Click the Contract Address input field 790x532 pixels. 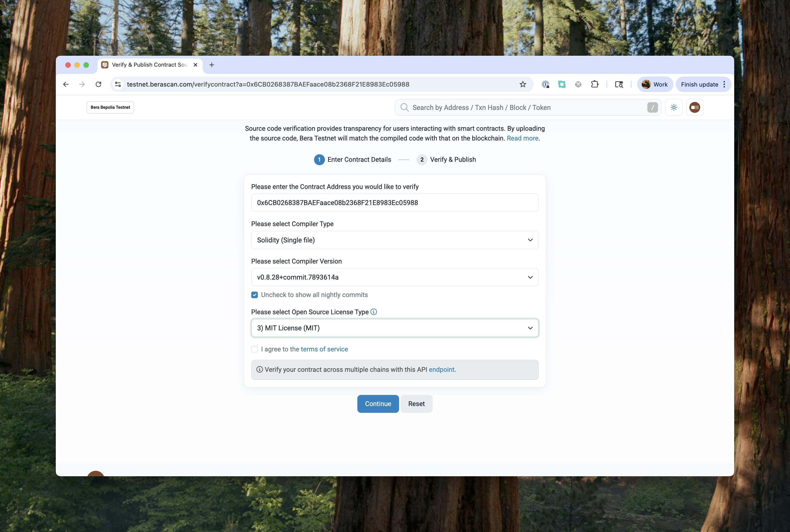pyautogui.click(x=395, y=203)
